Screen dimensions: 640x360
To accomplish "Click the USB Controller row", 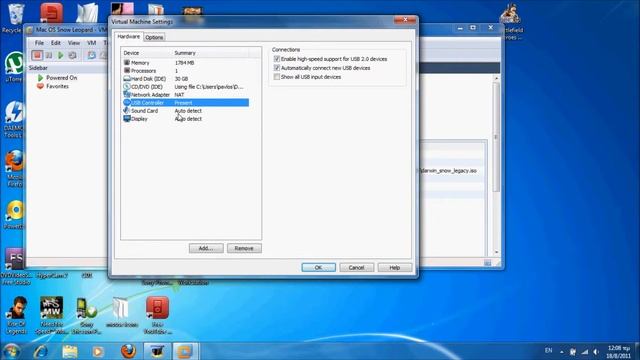I will point(186,102).
